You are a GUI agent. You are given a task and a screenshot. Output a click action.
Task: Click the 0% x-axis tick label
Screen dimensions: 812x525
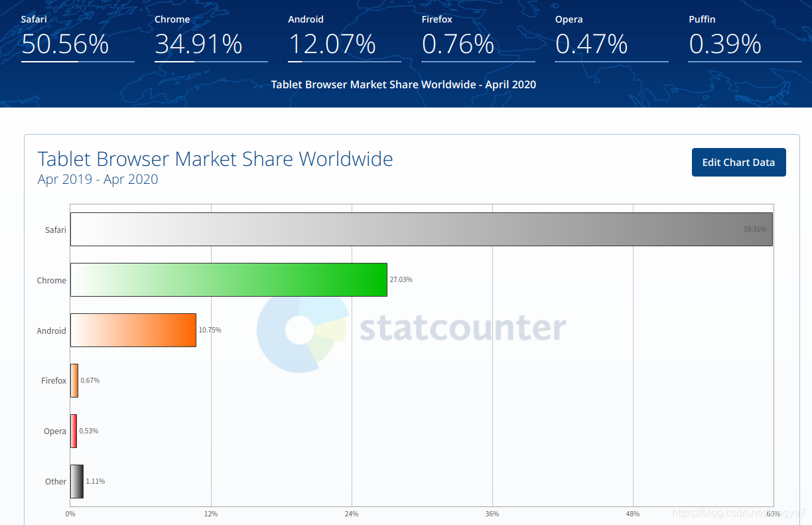pyautogui.click(x=70, y=514)
